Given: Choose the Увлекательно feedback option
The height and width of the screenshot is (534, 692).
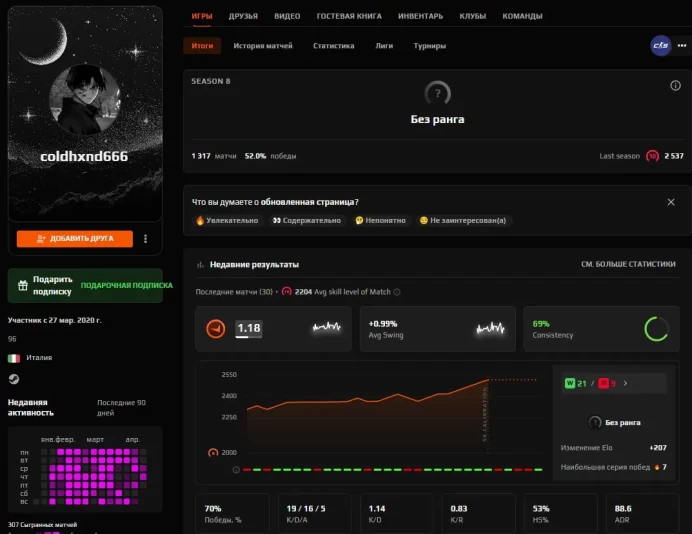Looking at the screenshot, I should [227, 220].
